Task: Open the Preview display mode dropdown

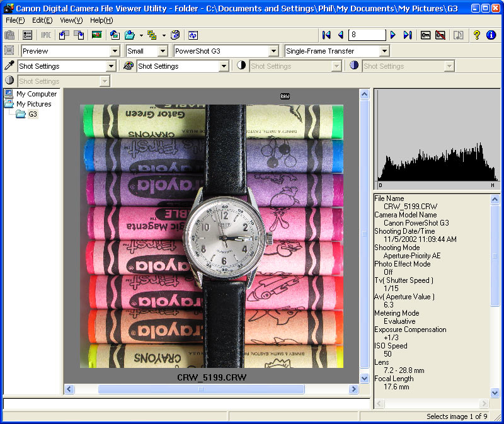Action: point(115,51)
